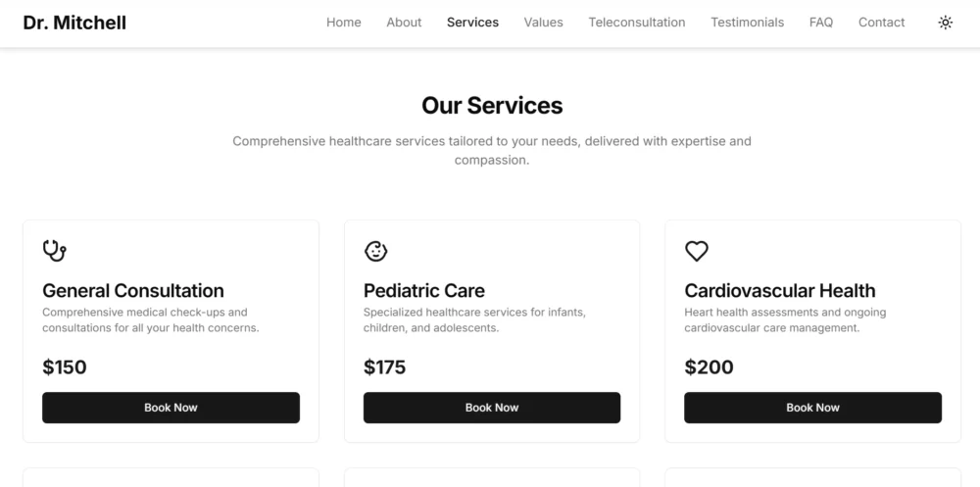Click the $200 price on Cardiovascular card

709,367
